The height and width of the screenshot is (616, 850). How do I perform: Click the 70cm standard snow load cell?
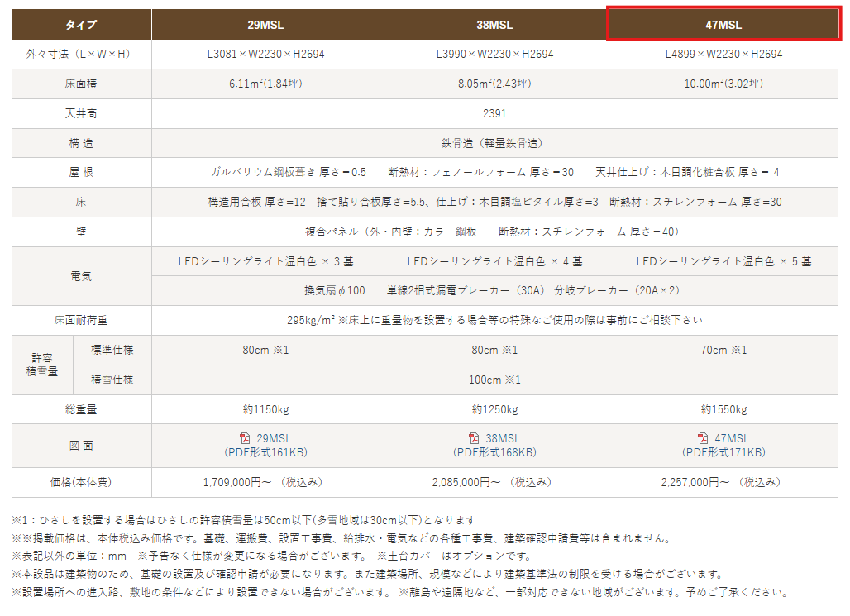pos(723,350)
